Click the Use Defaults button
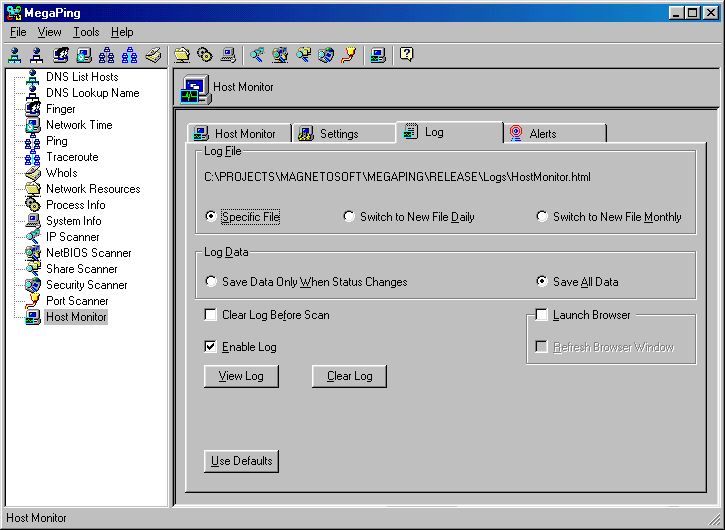The width and height of the screenshot is (725, 530). click(241, 461)
